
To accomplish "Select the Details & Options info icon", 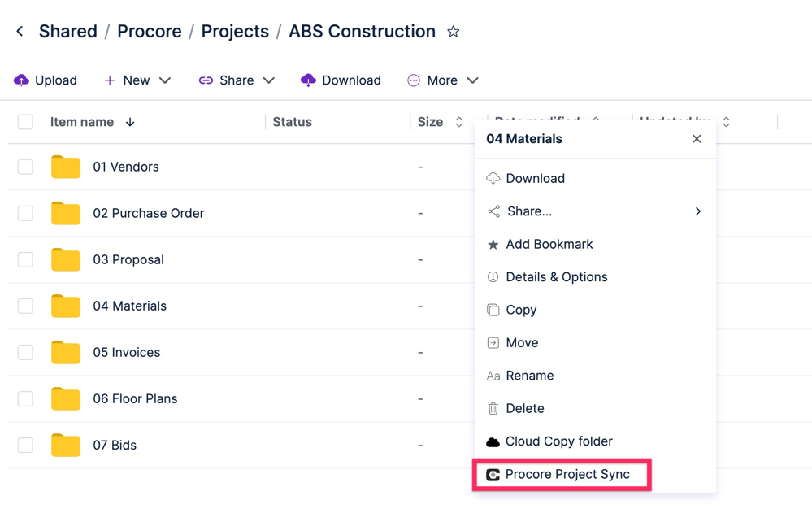I will coord(494,276).
